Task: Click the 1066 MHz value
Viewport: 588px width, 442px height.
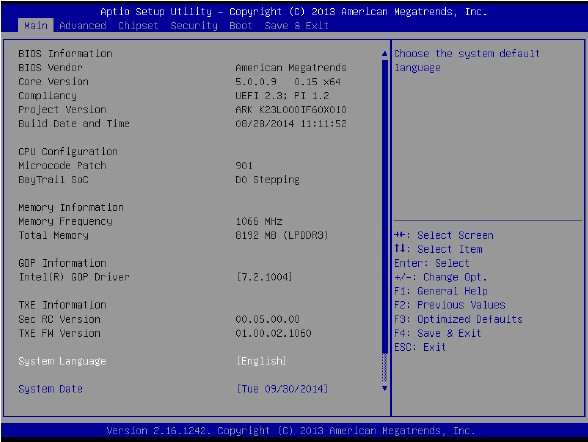Action: point(259,221)
